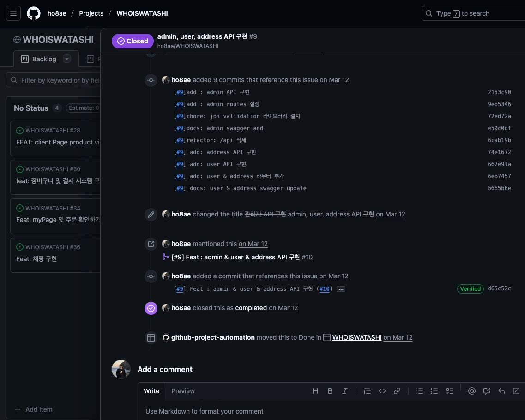This screenshot has width=525, height=420.
Task: Open card WHOISWATASHI #30 장바구니
Action: 55,177
